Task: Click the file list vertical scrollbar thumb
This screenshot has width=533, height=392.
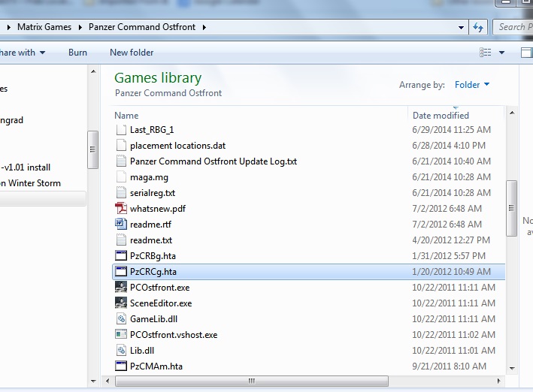Action: (511, 208)
